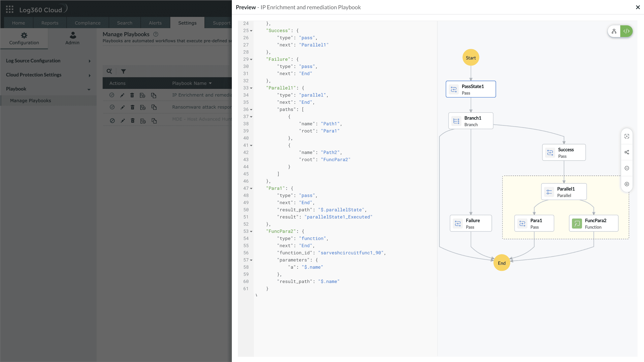Screen dimensions: 644x362
Task: Collapse the Playbook sidebar section
Action: (89, 89)
